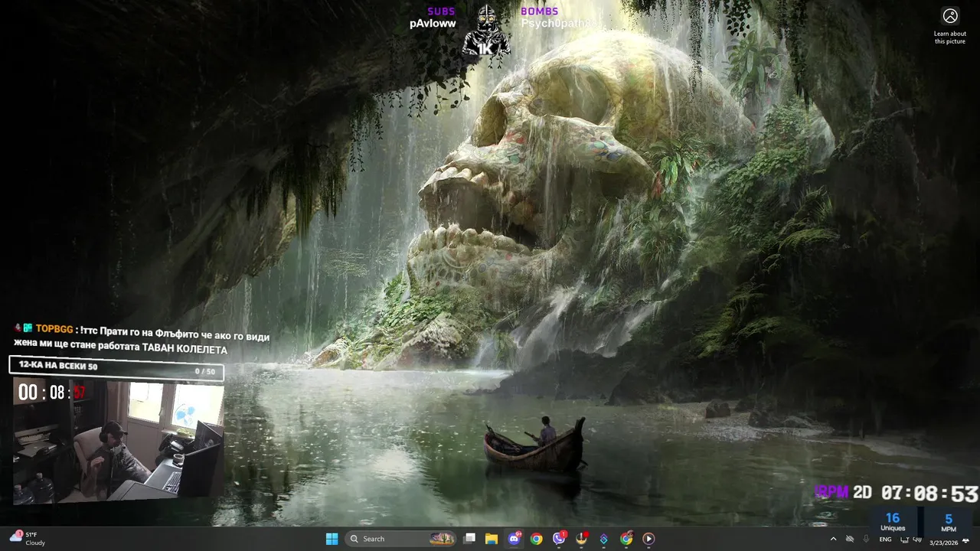The width and height of the screenshot is (980, 551).
Task: Open the notification icon beside the date
Action: click(965, 540)
